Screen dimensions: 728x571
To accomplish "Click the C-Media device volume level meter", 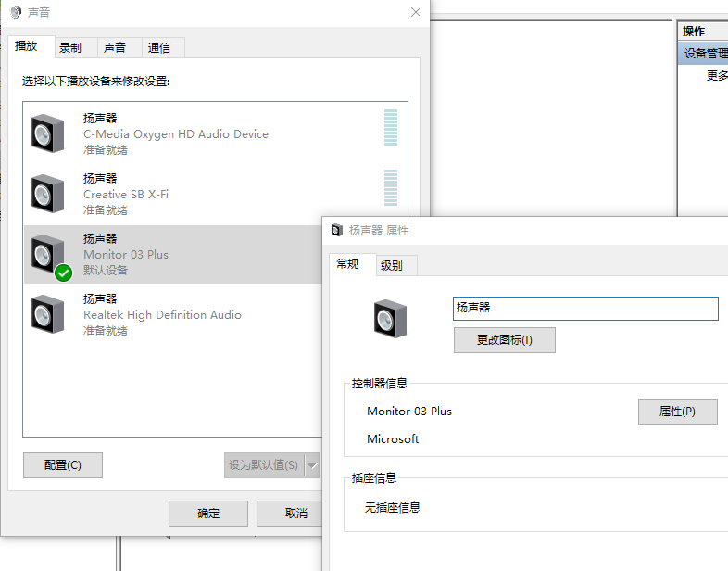I will click(391, 127).
